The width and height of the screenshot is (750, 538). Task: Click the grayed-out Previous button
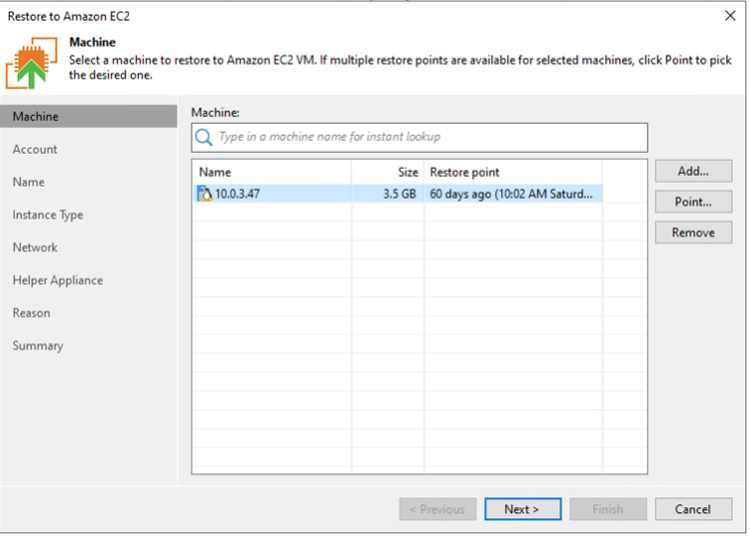pos(438,509)
